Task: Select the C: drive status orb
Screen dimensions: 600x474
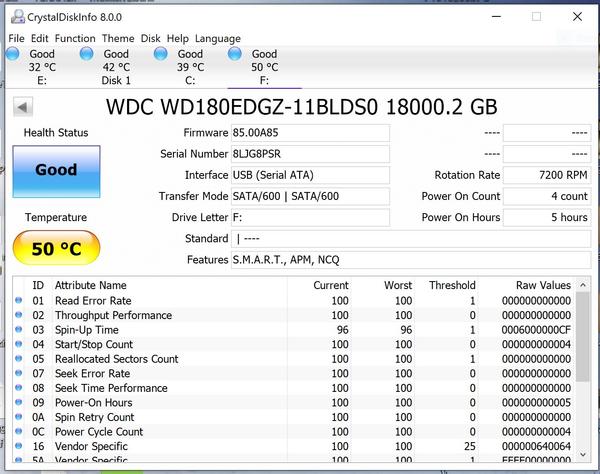Action: [x=160, y=54]
